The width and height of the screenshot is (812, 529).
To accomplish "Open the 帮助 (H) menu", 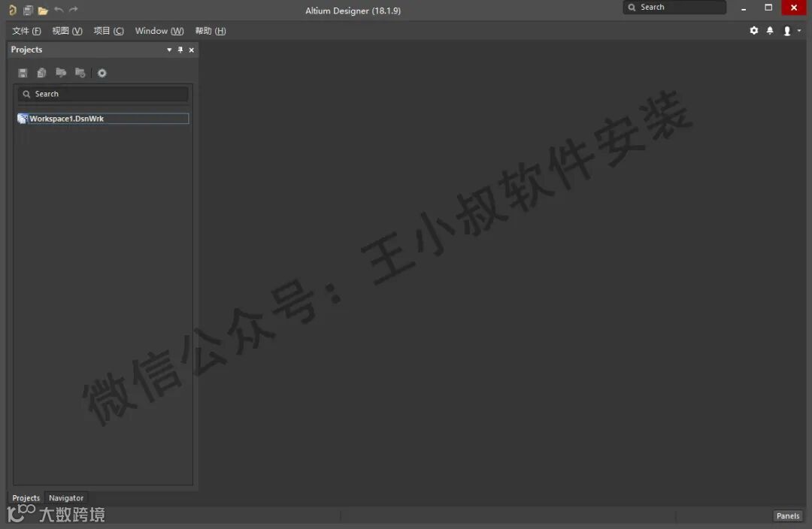I will 211,31.
